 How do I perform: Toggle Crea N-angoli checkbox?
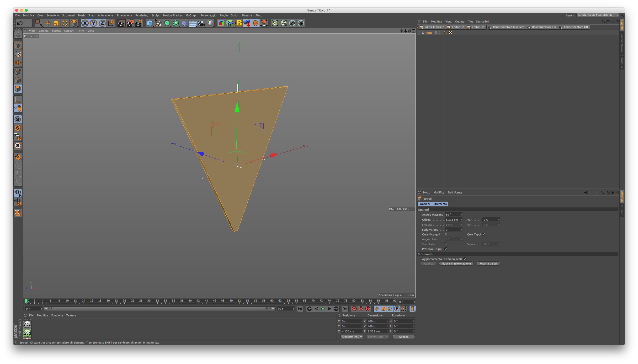point(446,234)
